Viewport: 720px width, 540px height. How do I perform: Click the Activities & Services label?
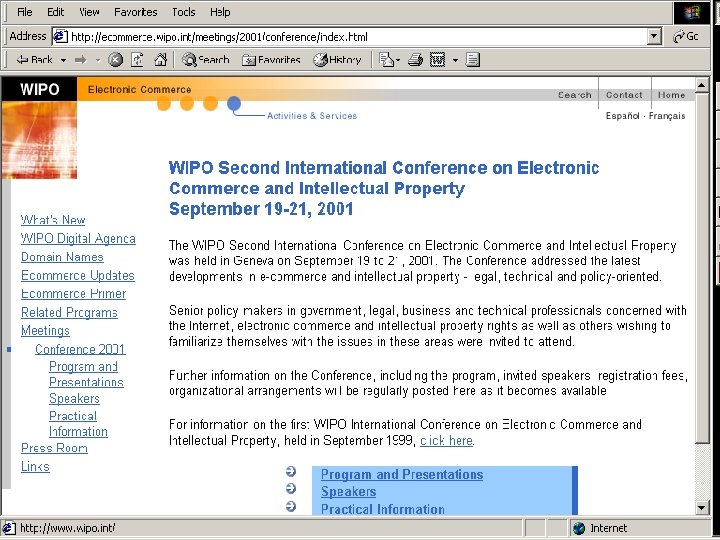coord(312,116)
